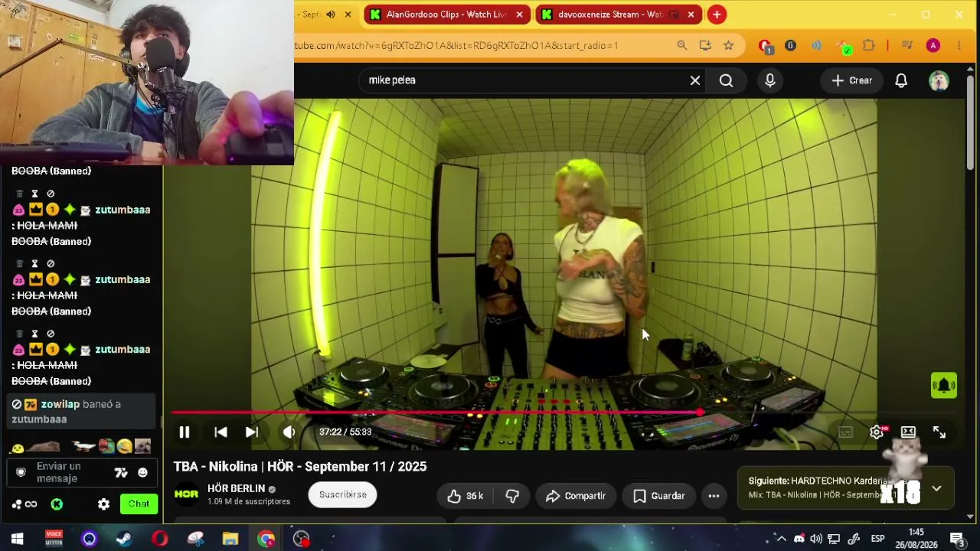
Task: Switch the player to theater mode
Action: pos(908,432)
